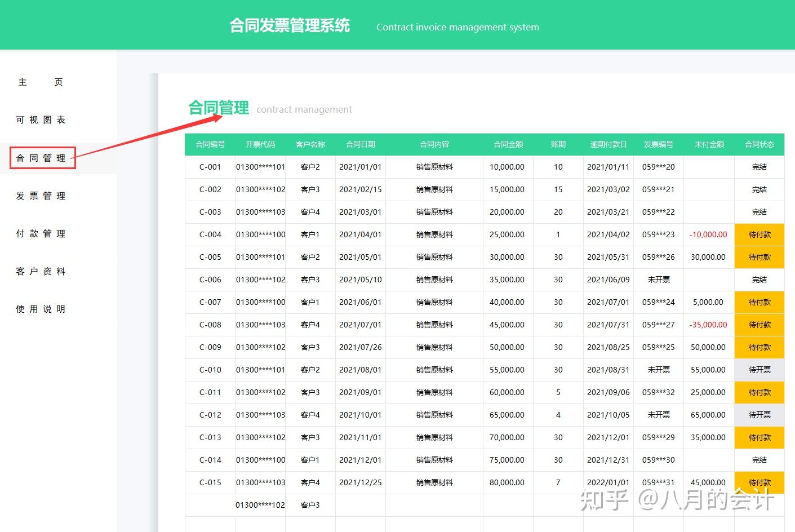Click the 待付款 status of C-004
Viewport: 795px width, 532px height.
pos(760,234)
